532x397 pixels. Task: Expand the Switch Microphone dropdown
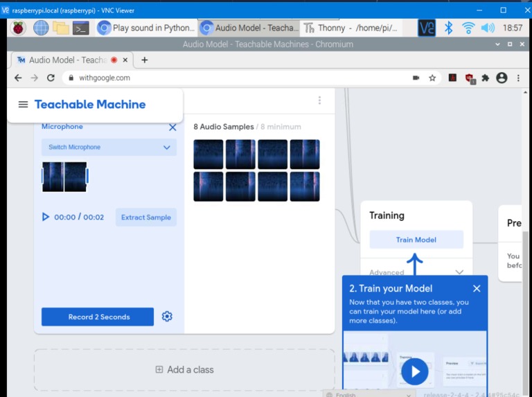pyautogui.click(x=109, y=148)
